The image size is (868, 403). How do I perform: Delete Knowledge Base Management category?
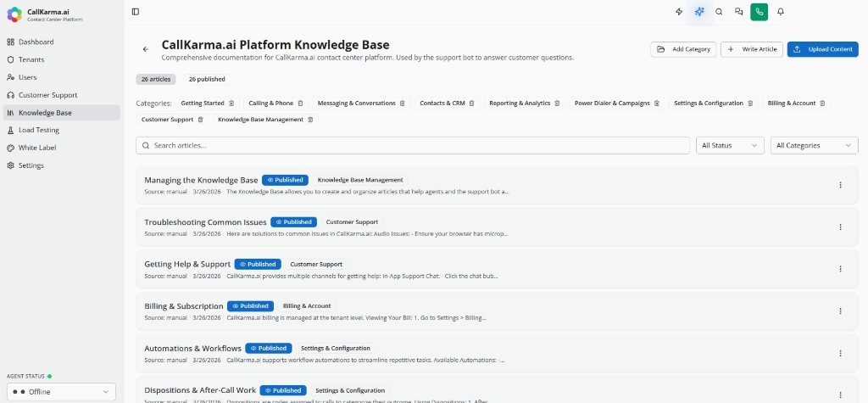pyautogui.click(x=310, y=119)
